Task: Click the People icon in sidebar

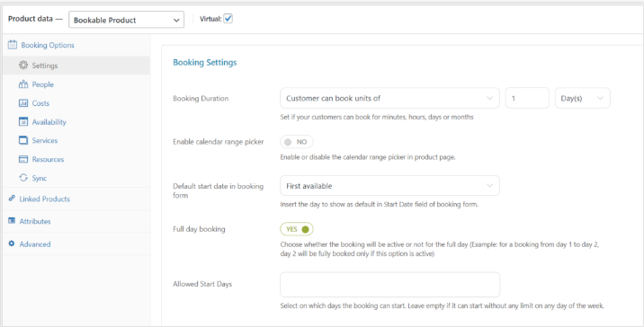Action: [23, 84]
